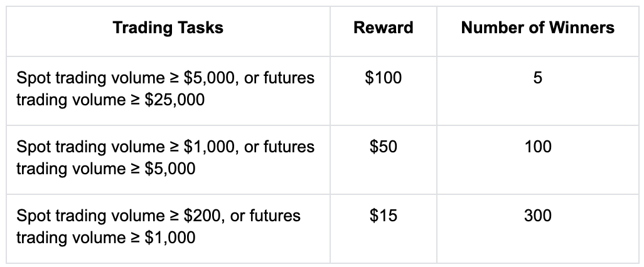
Task: Click the Number of Winners header
Action: click(x=537, y=28)
